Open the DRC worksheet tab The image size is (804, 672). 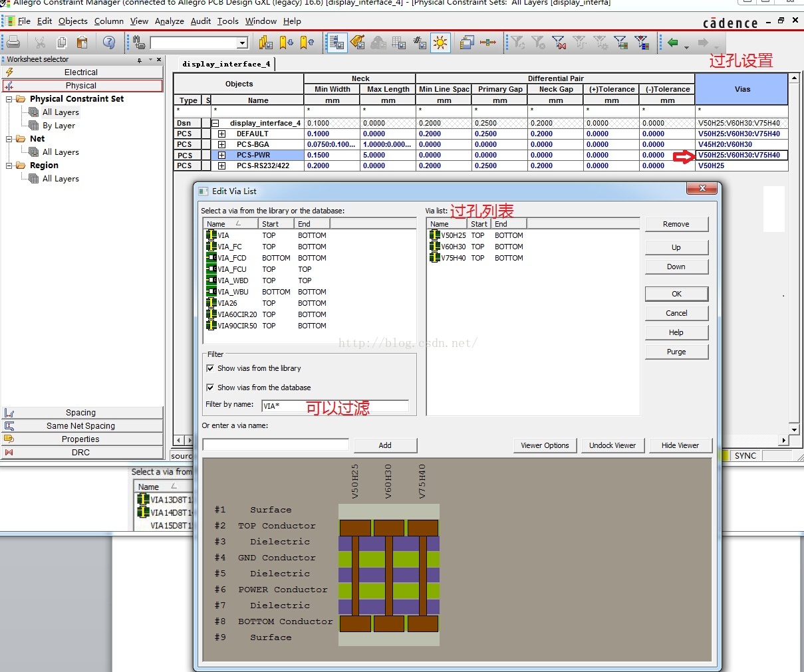[x=82, y=453]
